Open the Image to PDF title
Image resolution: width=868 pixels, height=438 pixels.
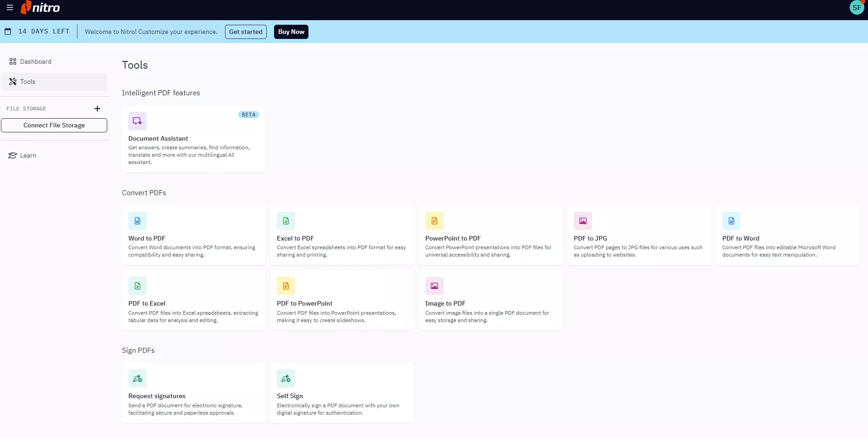click(x=445, y=303)
